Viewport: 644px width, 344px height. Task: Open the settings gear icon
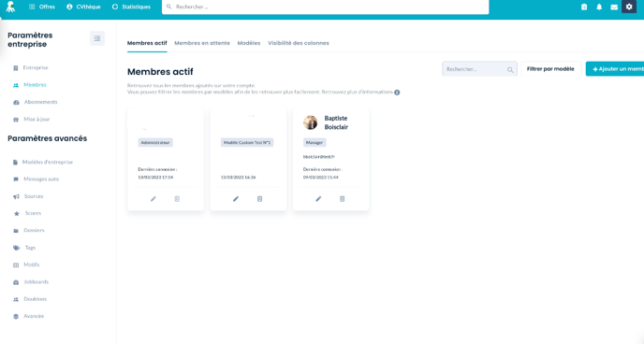click(x=629, y=7)
